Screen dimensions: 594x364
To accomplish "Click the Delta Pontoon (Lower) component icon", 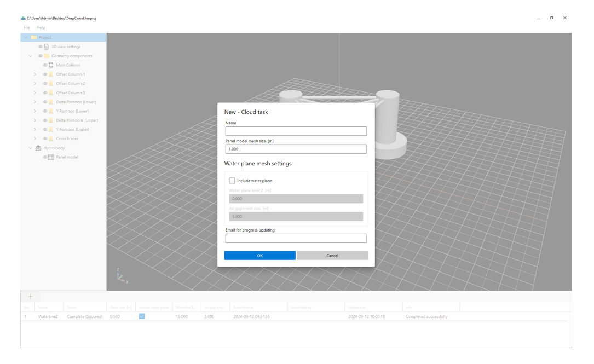I will tap(51, 102).
